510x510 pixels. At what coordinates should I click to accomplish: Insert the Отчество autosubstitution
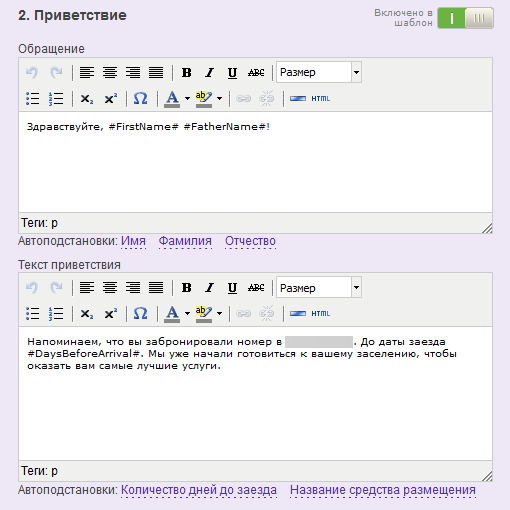250,241
